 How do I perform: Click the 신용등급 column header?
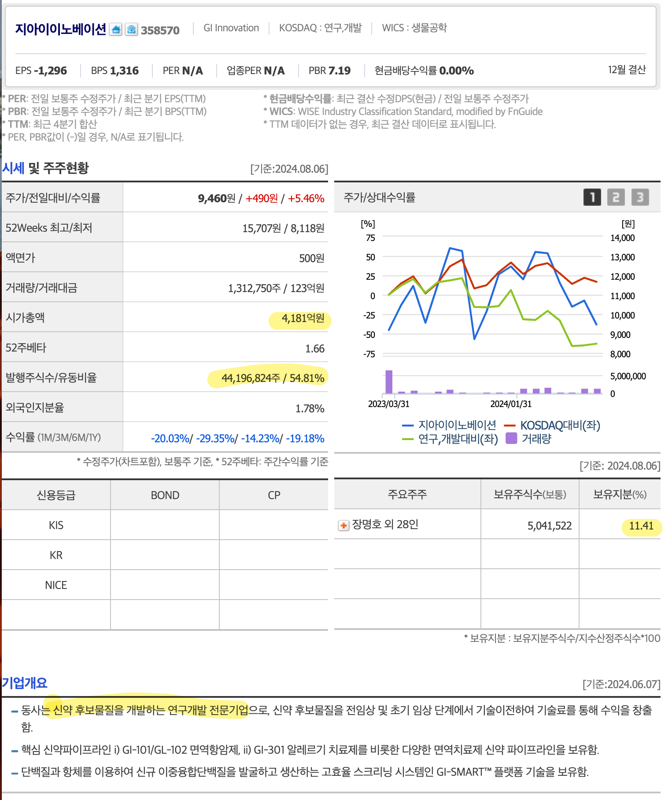[x=56, y=495]
